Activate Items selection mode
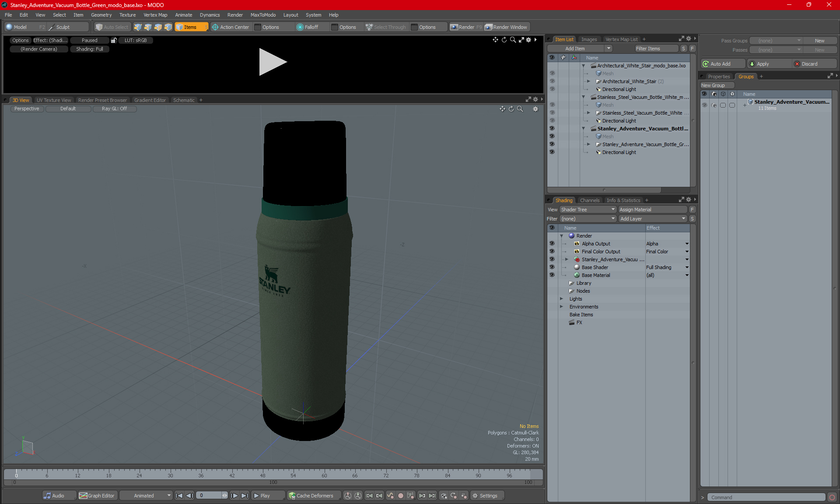Image resolution: width=840 pixels, height=504 pixels. coord(191,27)
